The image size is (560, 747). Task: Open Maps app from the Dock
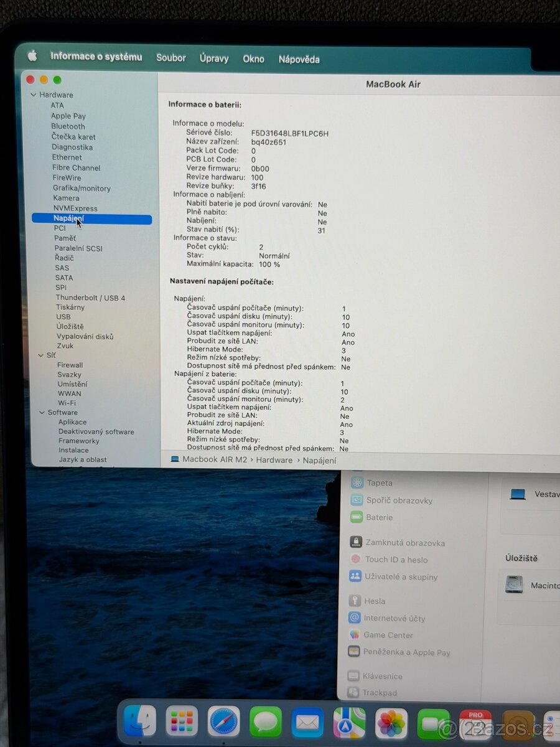tap(348, 722)
